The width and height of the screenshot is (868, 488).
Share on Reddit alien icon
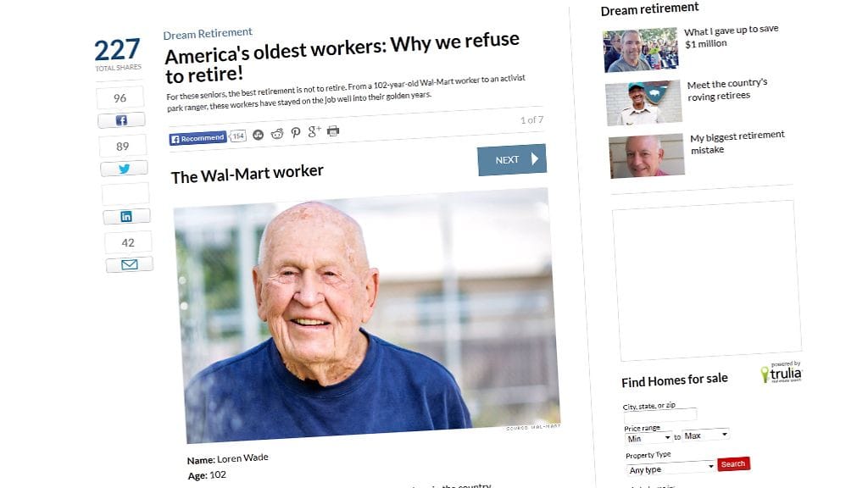pos(277,133)
